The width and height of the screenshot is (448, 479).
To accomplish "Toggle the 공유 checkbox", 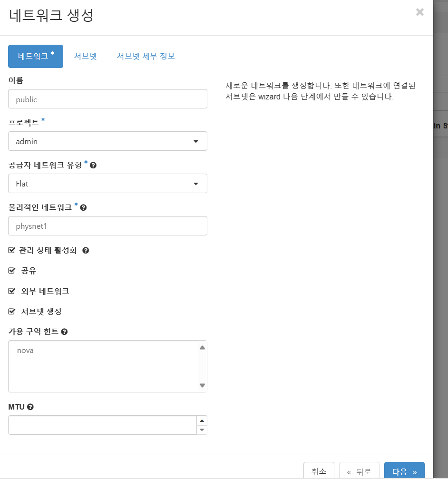I will (x=11, y=271).
